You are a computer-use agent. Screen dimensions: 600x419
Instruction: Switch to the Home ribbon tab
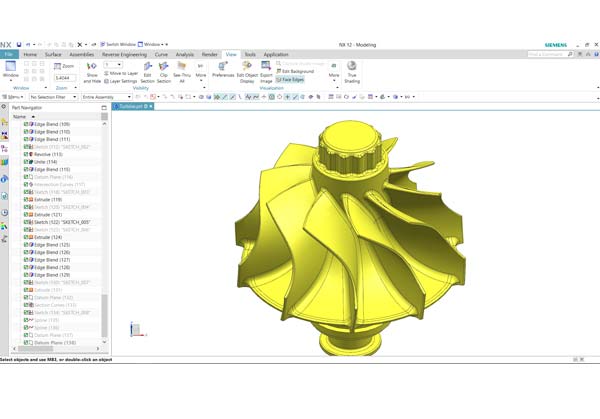pyautogui.click(x=30, y=55)
